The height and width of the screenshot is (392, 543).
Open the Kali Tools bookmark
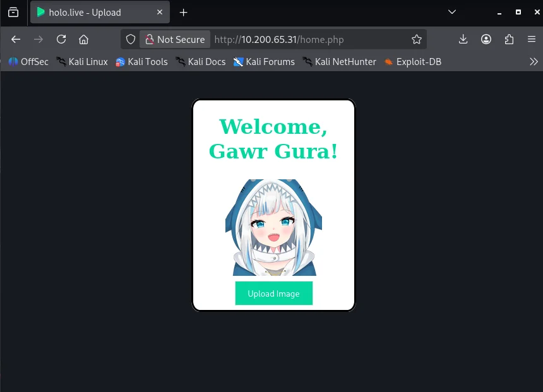pos(142,61)
